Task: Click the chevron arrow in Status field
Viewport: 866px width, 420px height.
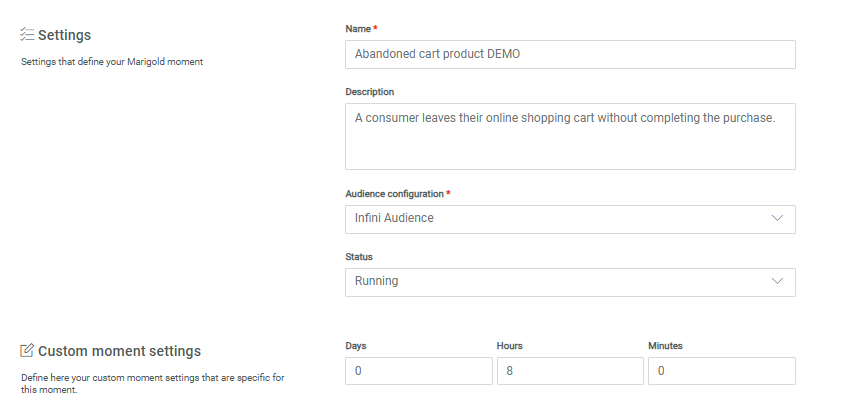Action: pos(777,281)
